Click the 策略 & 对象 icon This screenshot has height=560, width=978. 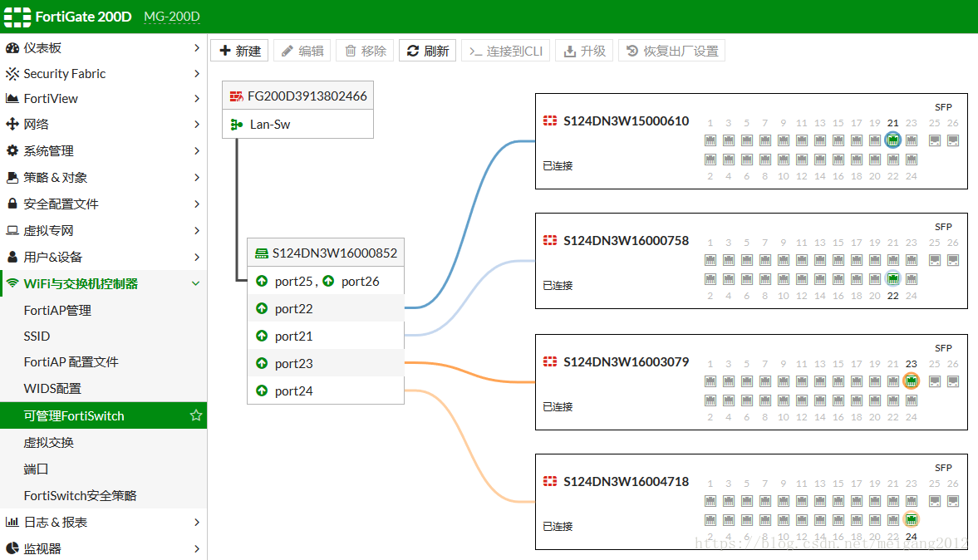pyautogui.click(x=12, y=177)
